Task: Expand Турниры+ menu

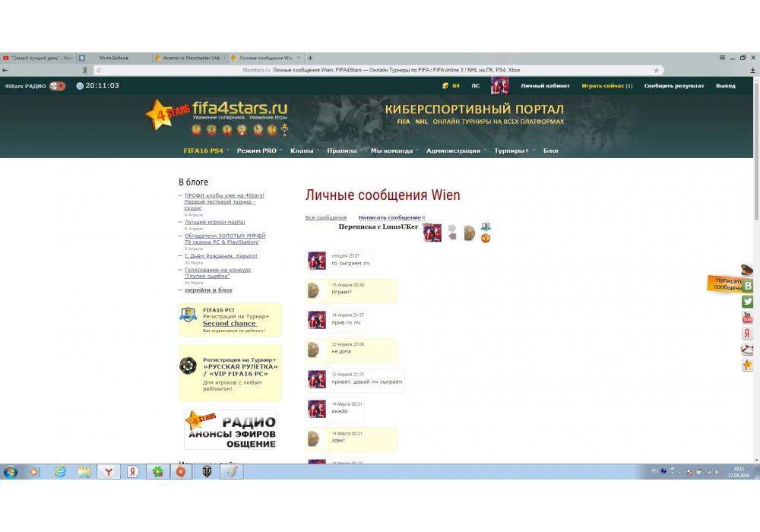Action: (x=515, y=150)
